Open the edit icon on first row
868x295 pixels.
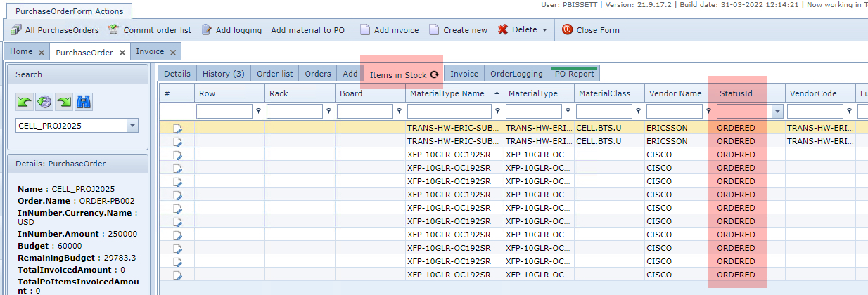click(x=177, y=129)
